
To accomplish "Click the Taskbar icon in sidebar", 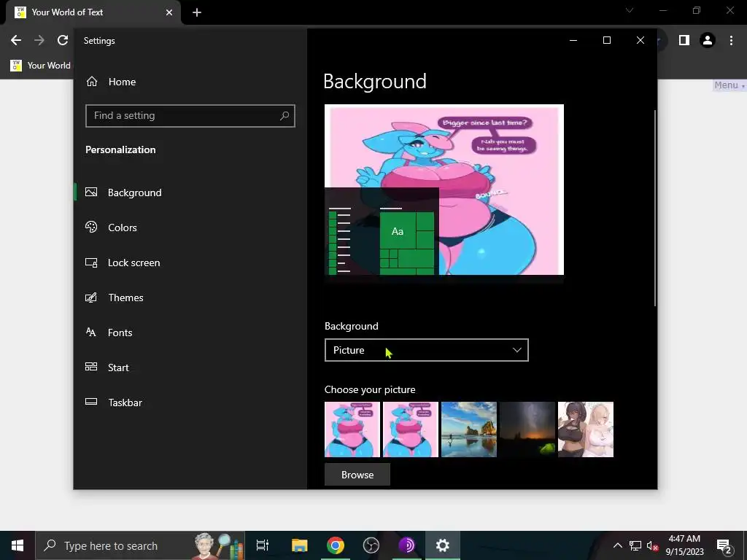I will pyautogui.click(x=91, y=402).
